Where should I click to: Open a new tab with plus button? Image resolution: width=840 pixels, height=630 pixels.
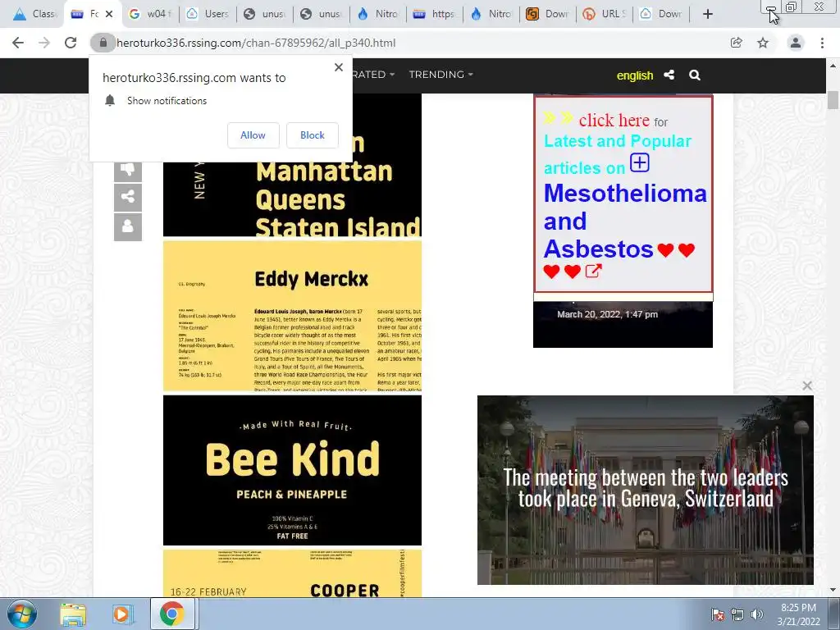click(x=708, y=14)
